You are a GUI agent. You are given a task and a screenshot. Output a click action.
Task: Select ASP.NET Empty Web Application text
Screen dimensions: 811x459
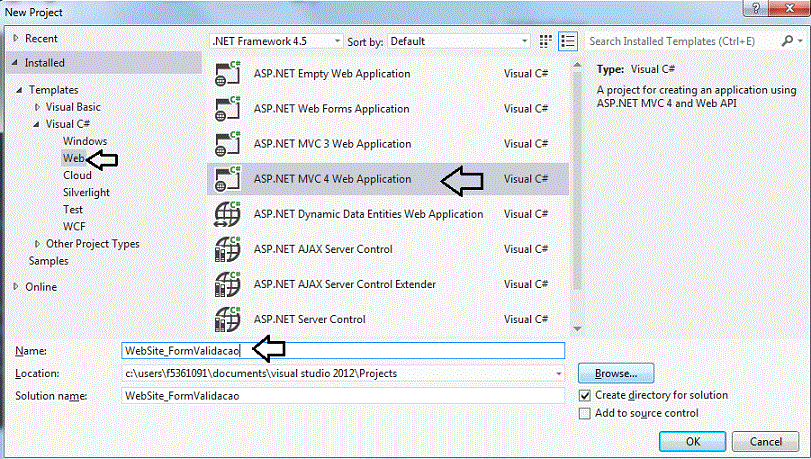point(332,74)
